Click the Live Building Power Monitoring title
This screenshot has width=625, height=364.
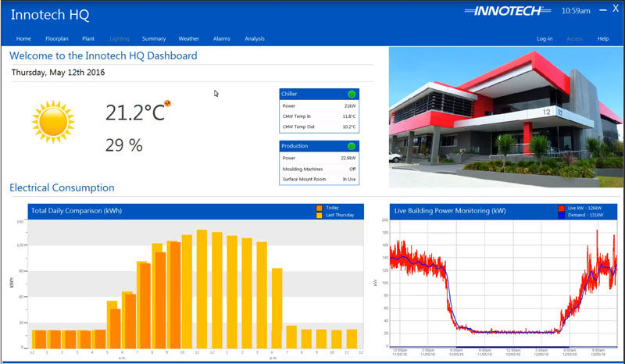tap(450, 211)
